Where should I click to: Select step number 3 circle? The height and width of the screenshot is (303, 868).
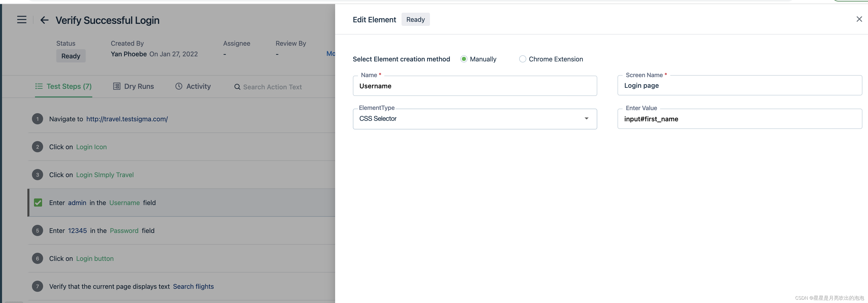pos(38,175)
